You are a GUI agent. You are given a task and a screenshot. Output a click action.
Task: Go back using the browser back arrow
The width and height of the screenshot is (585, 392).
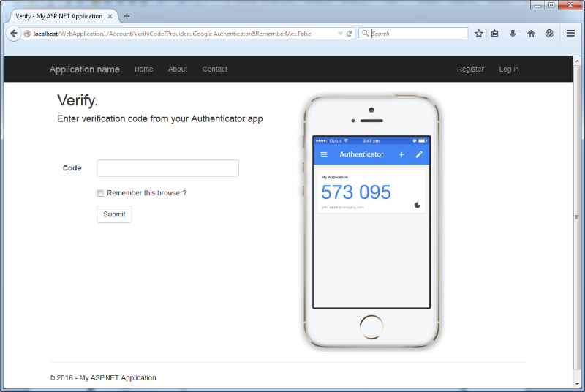pos(13,34)
